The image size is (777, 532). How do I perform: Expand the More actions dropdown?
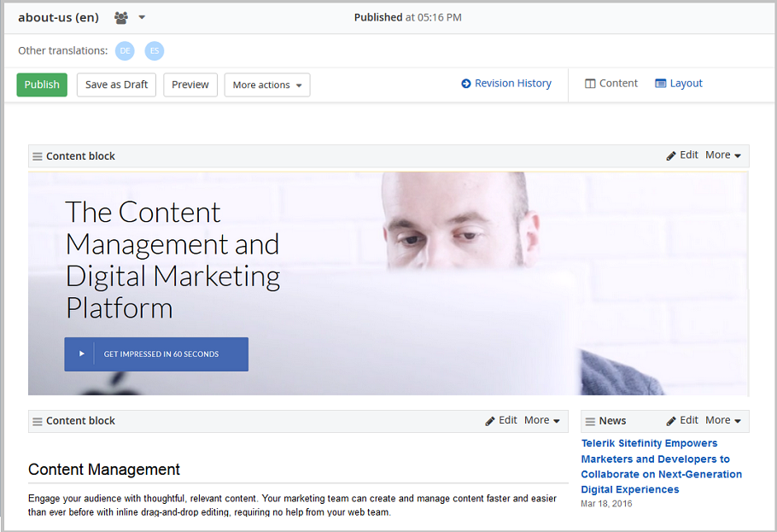pyautogui.click(x=267, y=85)
